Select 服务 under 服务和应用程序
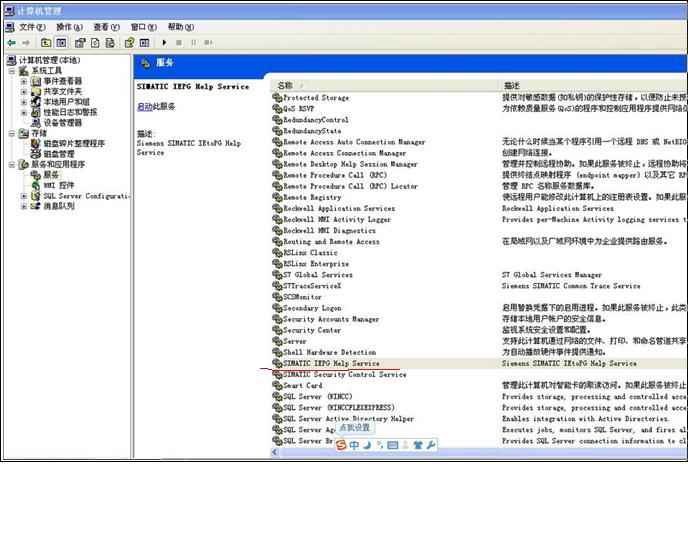Screen dimensions: 688x550 [51, 175]
